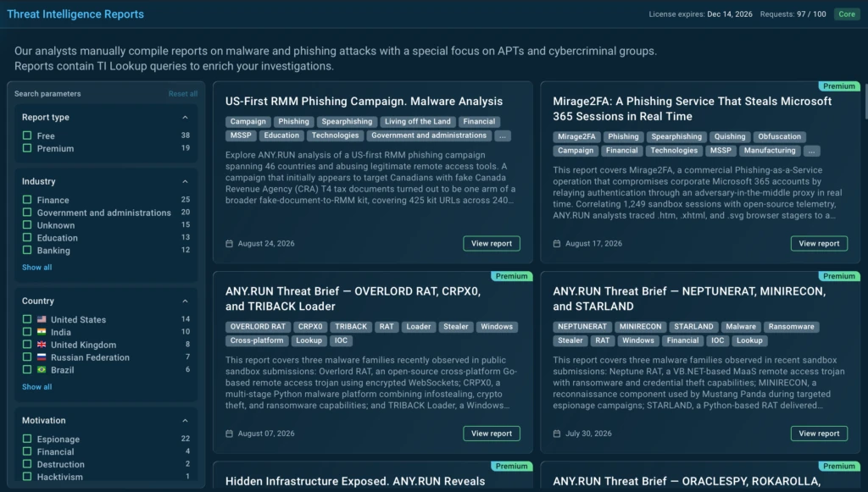Screen dimensions: 868x492
Task: View report for Mirage2FA phishing service
Action: [x=819, y=244]
